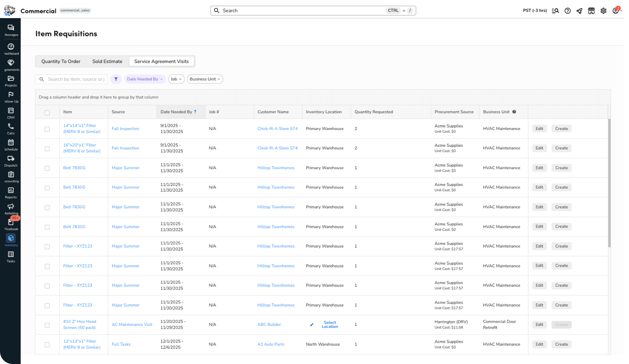The width and height of the screenshot is (629, 364).
Task: Click the rocket announcements icon in the header
Action: click(x=579, y=11)
